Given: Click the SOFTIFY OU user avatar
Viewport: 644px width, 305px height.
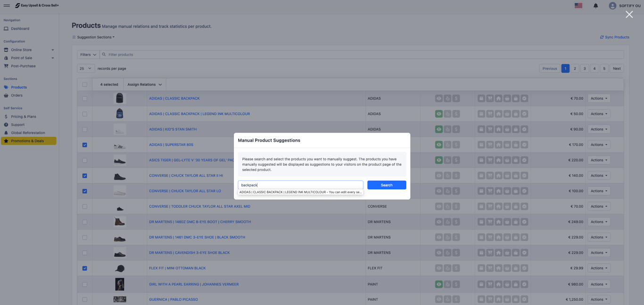Looking at the screenshot, I should (x=612, y=6).
